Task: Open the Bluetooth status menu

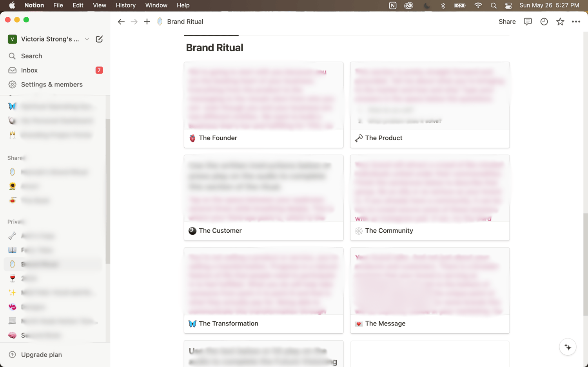Action: tap(443, 5)
